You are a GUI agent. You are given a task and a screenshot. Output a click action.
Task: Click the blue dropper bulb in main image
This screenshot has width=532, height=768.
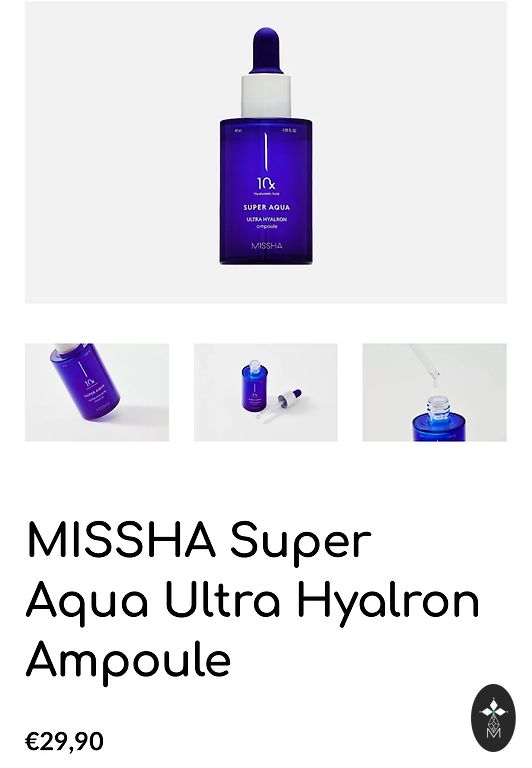point(266,50)
